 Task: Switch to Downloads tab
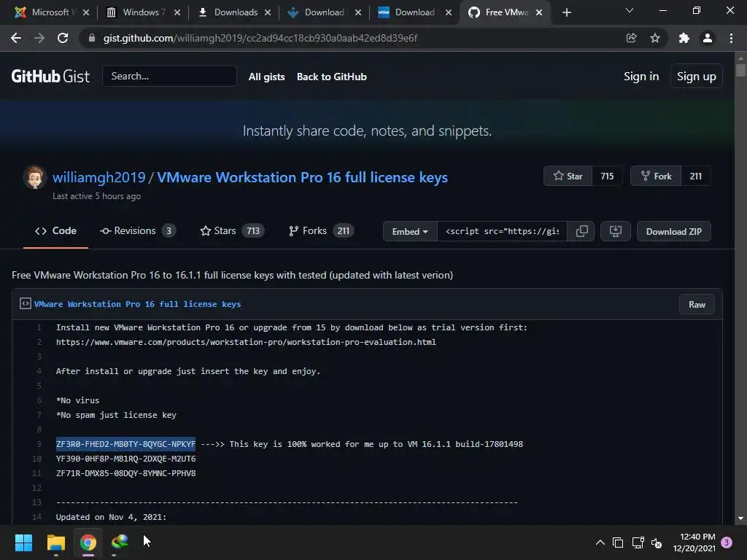point(230,12)
